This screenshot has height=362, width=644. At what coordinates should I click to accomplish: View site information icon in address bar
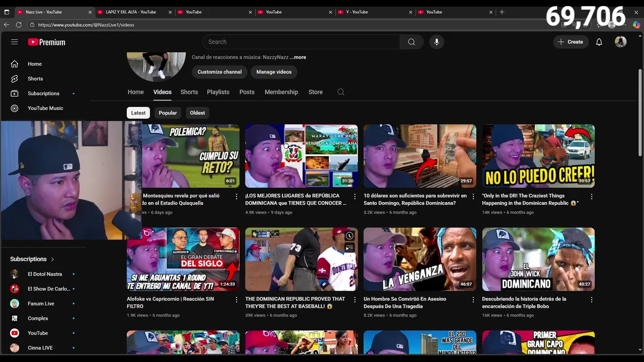(32, 25)
